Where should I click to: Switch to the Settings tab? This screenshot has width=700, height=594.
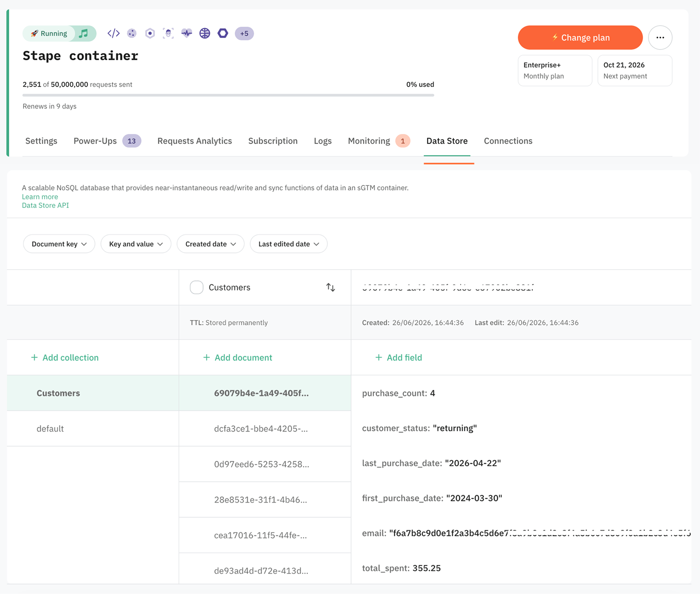[x=41, y=141]
